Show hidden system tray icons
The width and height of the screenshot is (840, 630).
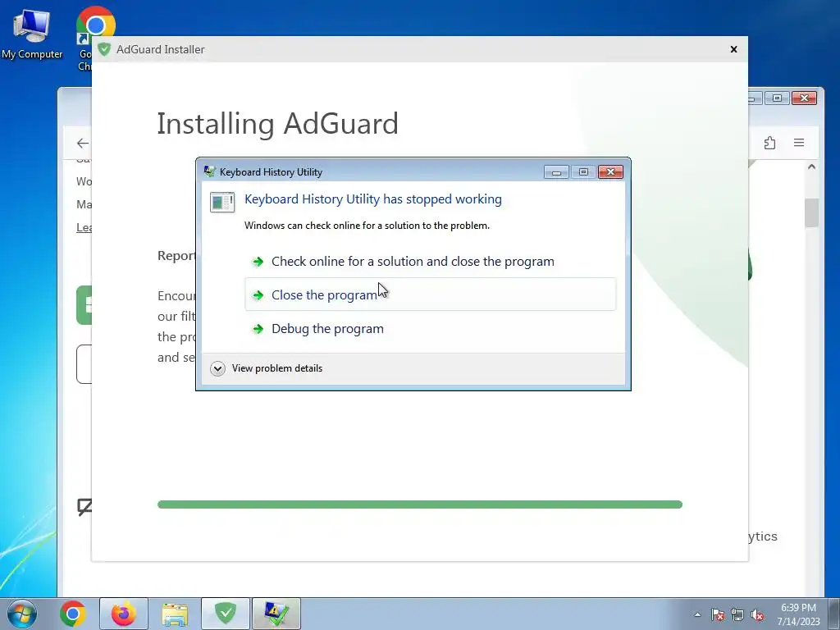point(697,614)
